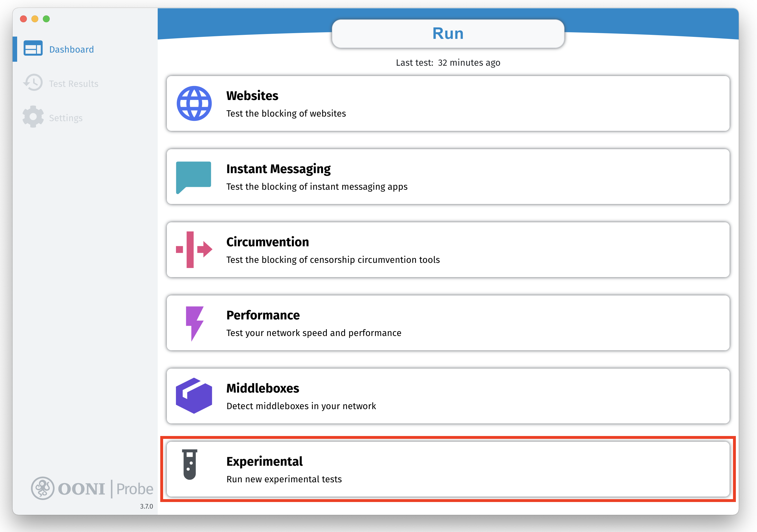The height and width of the screenshot is (532, 757).
Task: Open the highlighted Experimental card title
Action: [265, 461]
